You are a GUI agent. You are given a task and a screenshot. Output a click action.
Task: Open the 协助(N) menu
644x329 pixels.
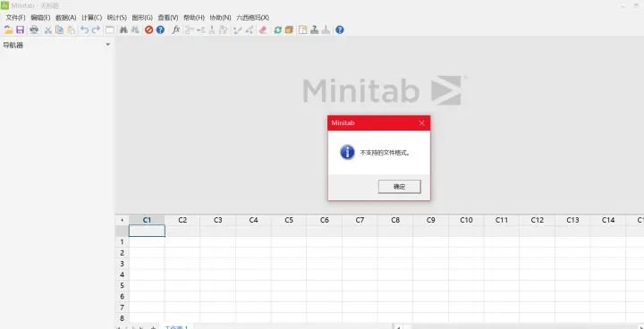click(x=221, y=18)
